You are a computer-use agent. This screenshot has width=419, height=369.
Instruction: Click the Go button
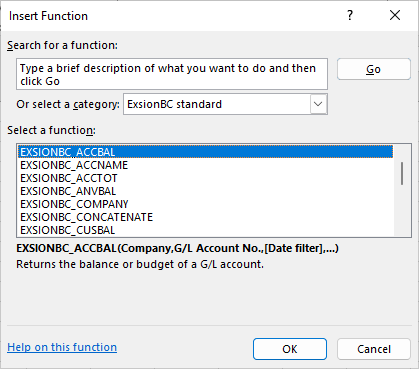click(373, 69)
